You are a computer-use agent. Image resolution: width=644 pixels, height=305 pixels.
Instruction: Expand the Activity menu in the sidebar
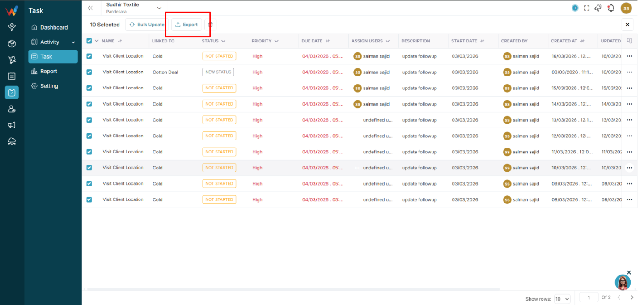click(x=53, y=42)
